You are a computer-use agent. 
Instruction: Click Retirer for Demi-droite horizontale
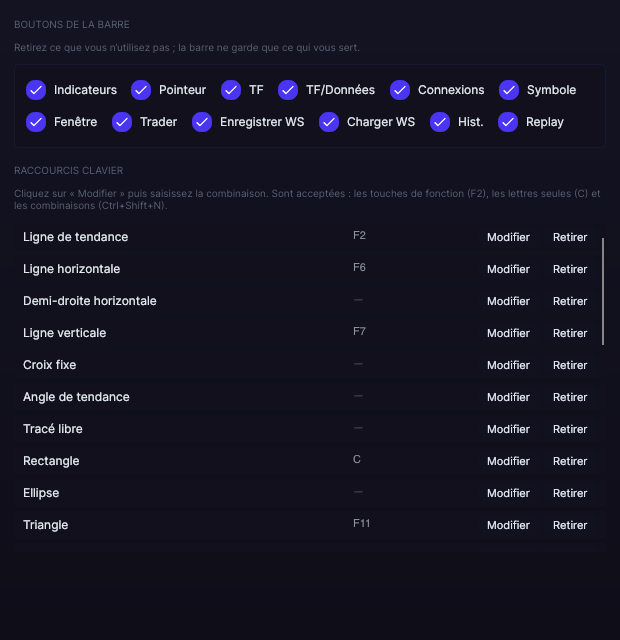(570, 301)
